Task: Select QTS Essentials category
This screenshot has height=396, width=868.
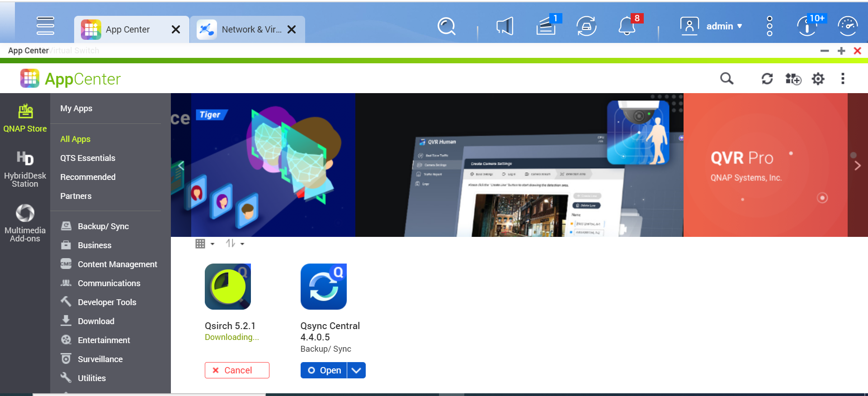Action: point(88,158)
